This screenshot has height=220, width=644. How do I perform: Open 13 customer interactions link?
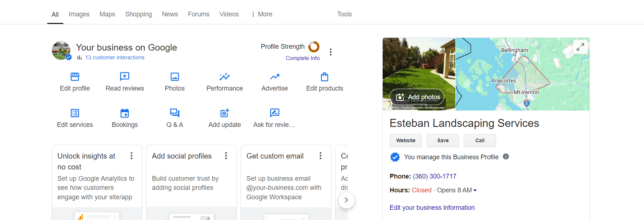tap(115, 57)
